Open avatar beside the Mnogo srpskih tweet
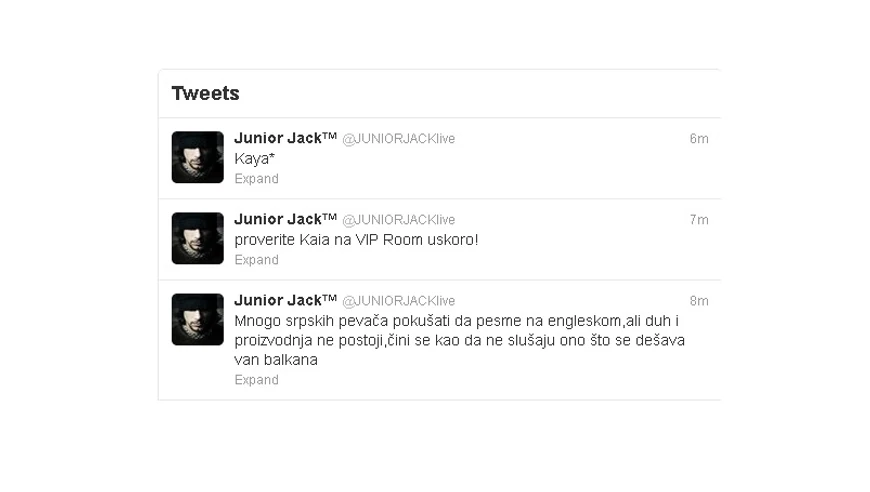The height and width of the screenshot is (492, 870). click(198, 319)
